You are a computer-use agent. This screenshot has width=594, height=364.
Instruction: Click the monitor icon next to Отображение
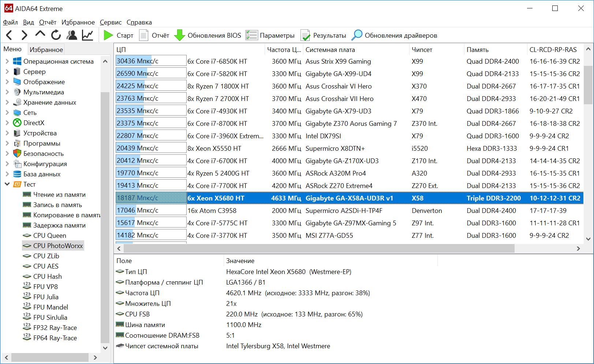point(17,82)
